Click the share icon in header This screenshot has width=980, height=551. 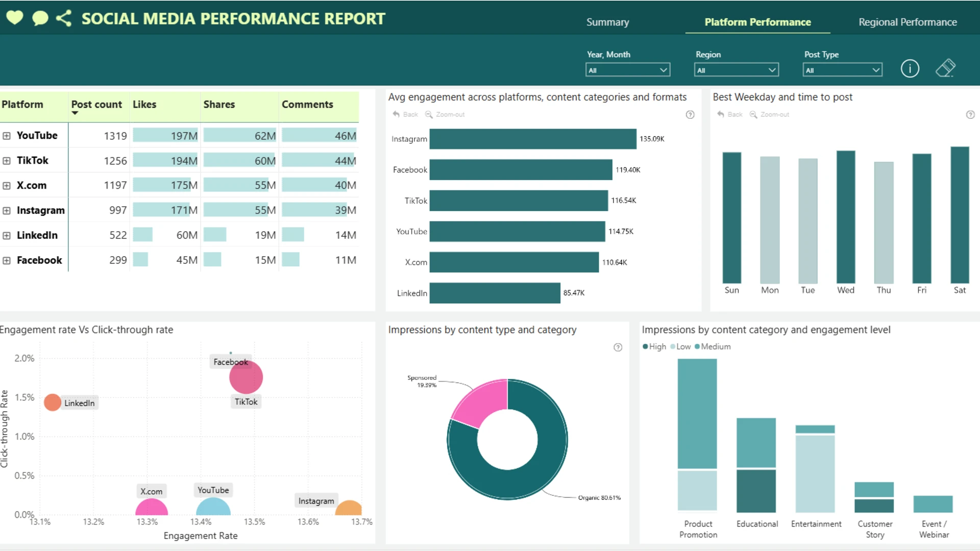click(64, 18)
